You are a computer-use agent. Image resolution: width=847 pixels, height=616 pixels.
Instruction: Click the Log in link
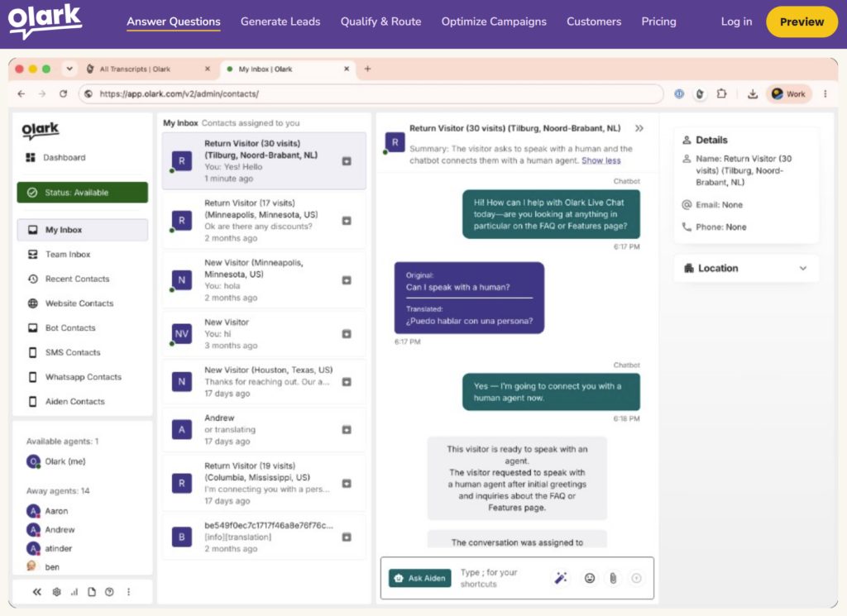click(x=736, y=21)
